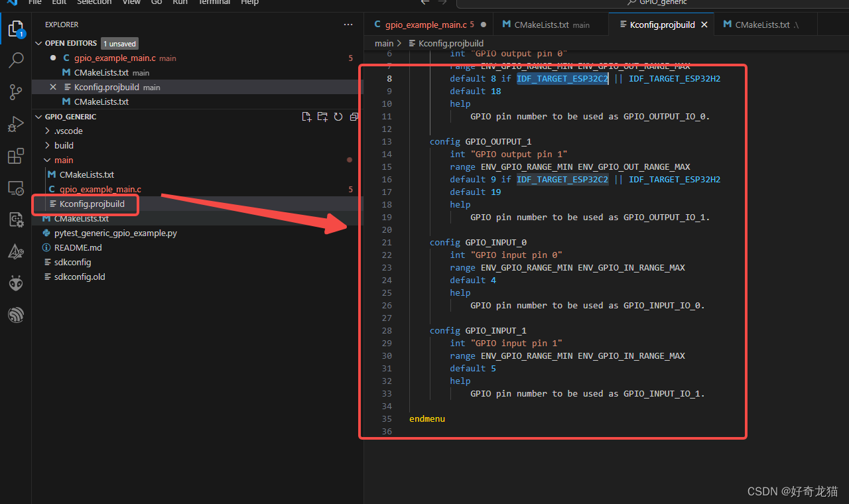The height and width of the screenshot is (504, 849).
Task: Click ENV_GPIO_IN_RANGE_MAX on line 23
Action: pos(631,267)
